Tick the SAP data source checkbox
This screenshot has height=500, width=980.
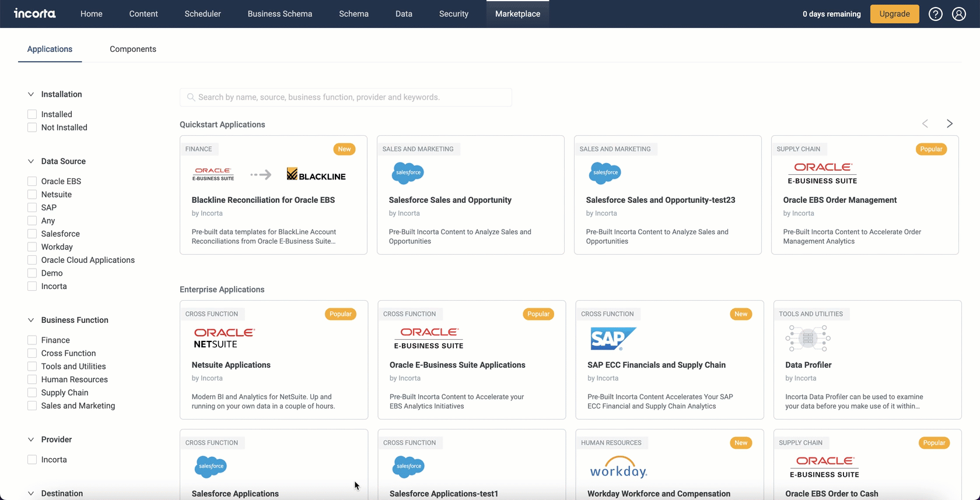click(x=32, y=207)
